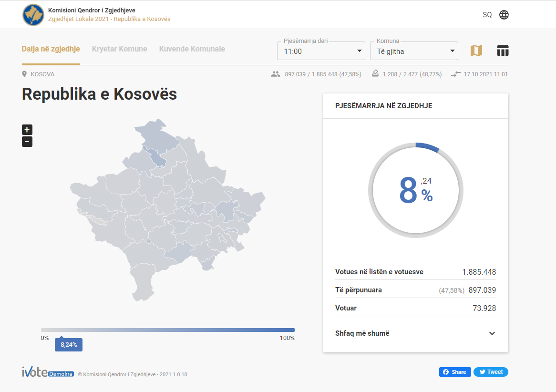The height and width of the screenshot is (392, 556).
Task: Click the KOSOVA location pin icon
Action: point(25,74)
